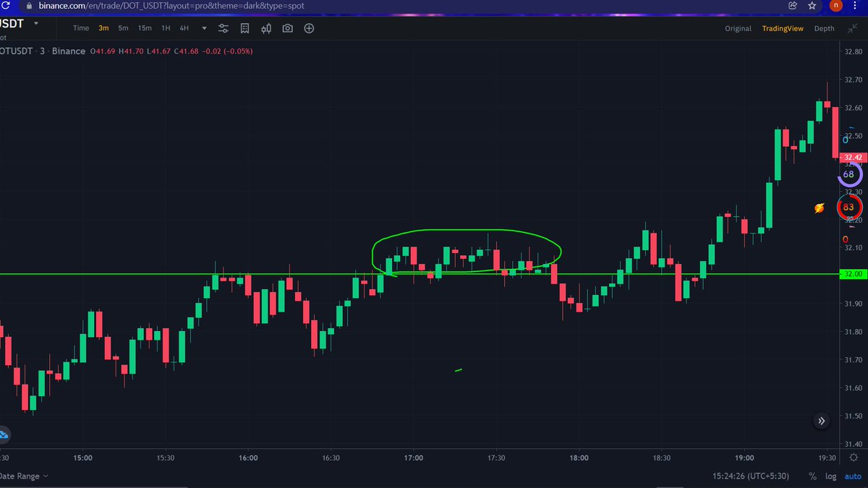Click the flame streak icon on right side
Screen dimensions: 868x488
818,207
